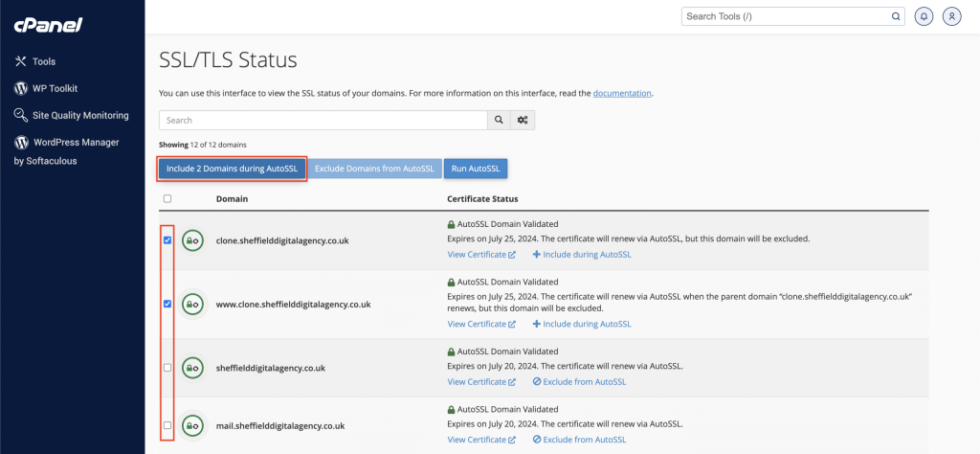Check the mail.sheffielddigitalagency.co.uk checkbox
The image size is (980, 454).
167,425
